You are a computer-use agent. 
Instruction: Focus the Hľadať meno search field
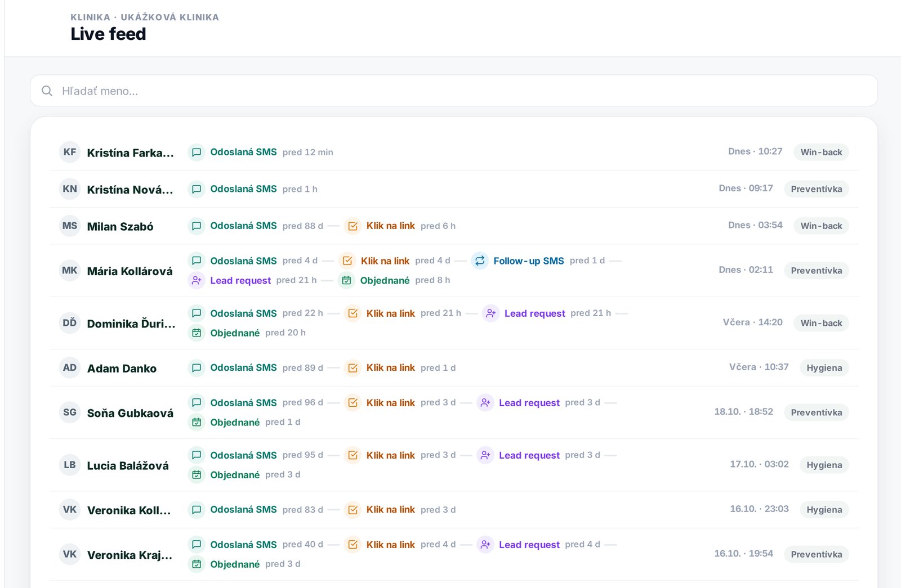click(454, 91)
